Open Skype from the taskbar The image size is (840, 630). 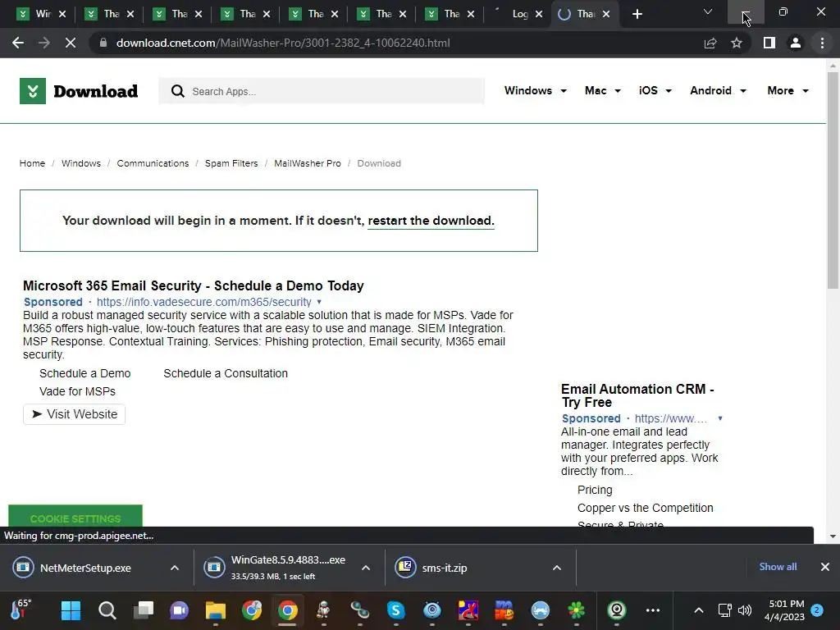point(396,610)
